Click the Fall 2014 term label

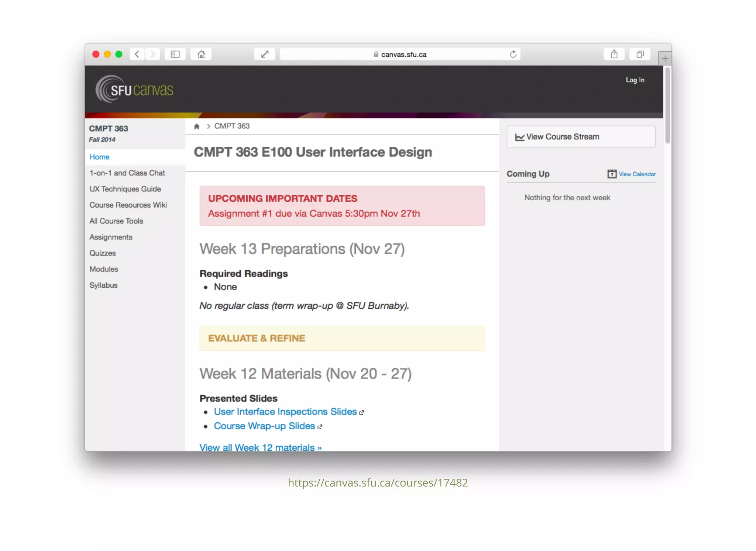(x=102, y=140)
